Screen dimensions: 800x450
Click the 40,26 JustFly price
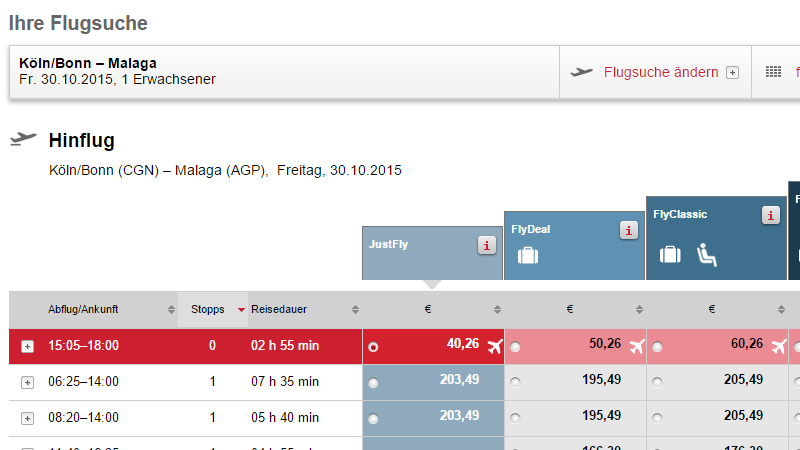[x=463, y=344]
